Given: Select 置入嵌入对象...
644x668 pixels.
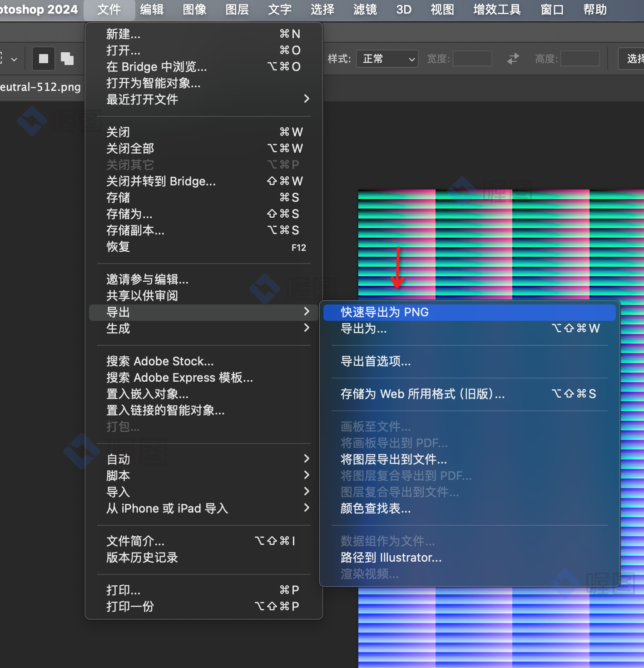Looking at the screenshot, I should (203, 394).
